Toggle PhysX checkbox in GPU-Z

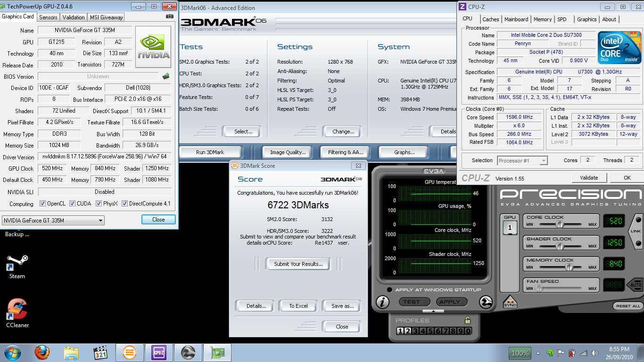click(99, 204)
